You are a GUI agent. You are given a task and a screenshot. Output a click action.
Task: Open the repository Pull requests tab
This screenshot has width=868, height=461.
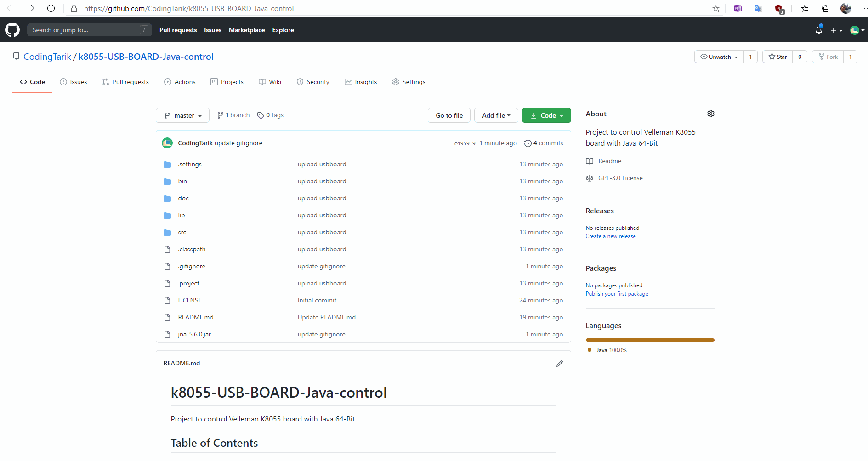click(x=125, y=82)
